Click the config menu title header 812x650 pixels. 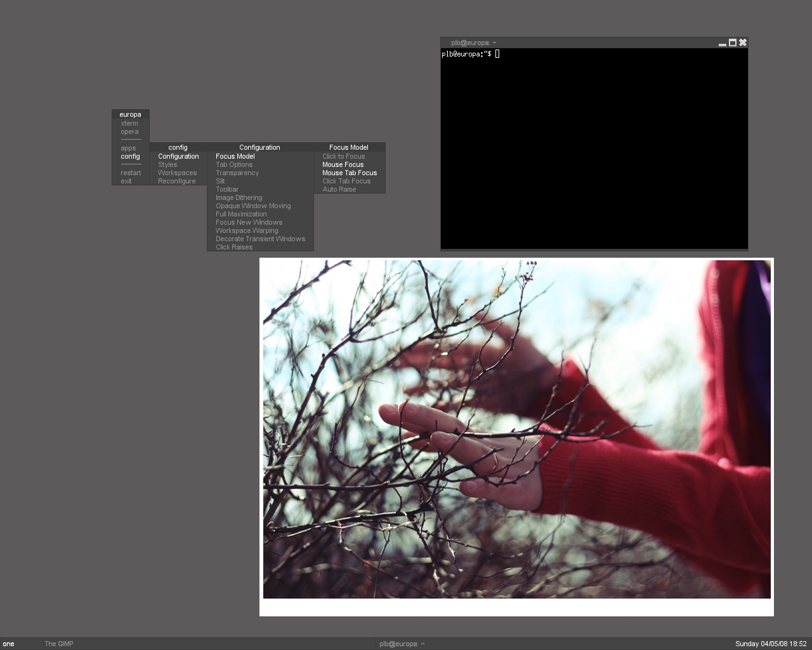(178, 147)
